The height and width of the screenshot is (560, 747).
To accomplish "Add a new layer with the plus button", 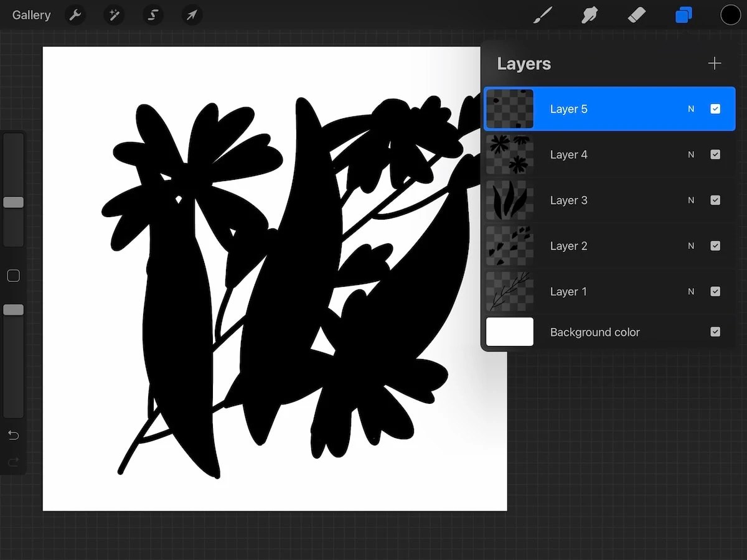I will coord(714,63).
